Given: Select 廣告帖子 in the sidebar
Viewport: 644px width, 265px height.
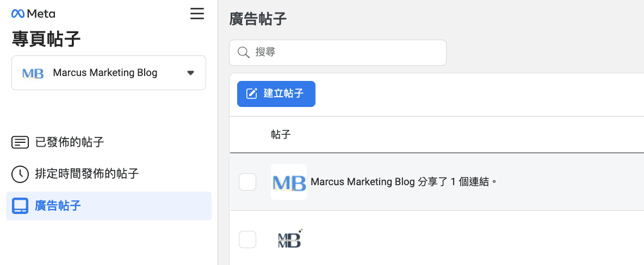Looking at the screenshot, I should tap(108, 206).
